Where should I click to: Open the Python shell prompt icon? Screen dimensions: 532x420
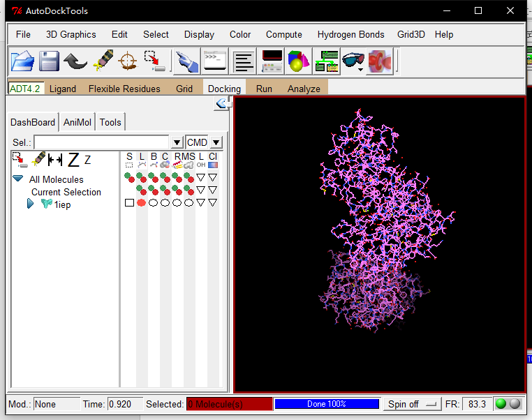[x=215, y=61]
